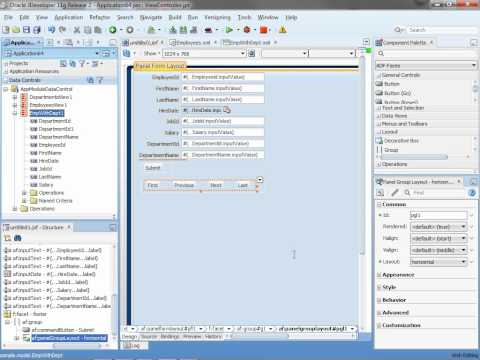
Task: Open the File menu
Action: 8,17
